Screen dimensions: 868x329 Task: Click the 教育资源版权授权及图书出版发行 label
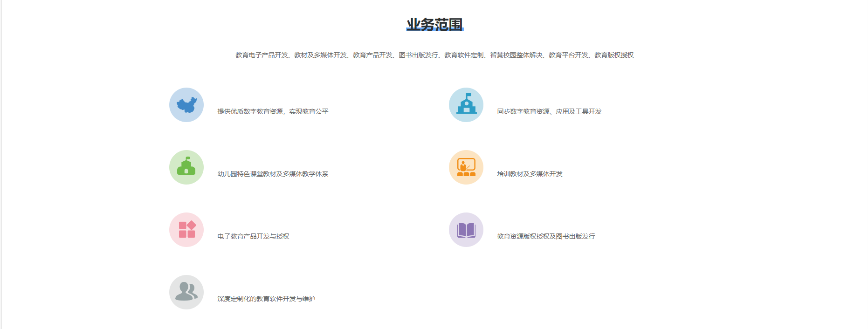coord(546,236)
